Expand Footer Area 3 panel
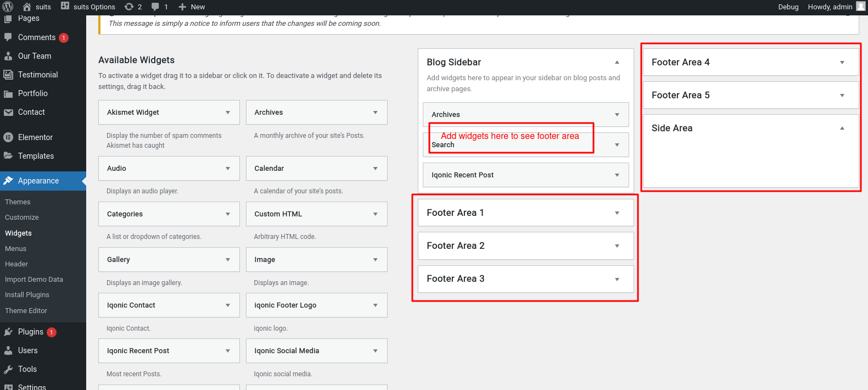The width and height of the screenshot is (868, 390). coord(526,278)
